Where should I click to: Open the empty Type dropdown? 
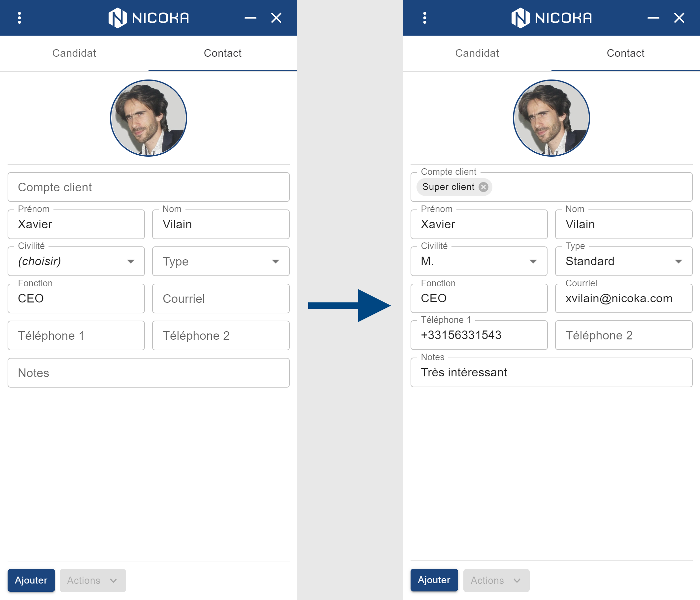221,261
